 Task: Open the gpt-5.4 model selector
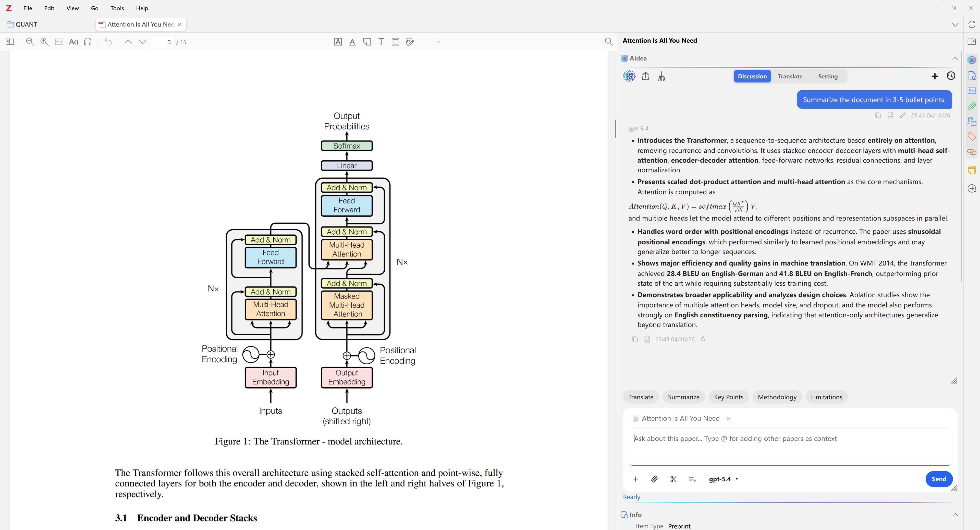click(723, 479)
